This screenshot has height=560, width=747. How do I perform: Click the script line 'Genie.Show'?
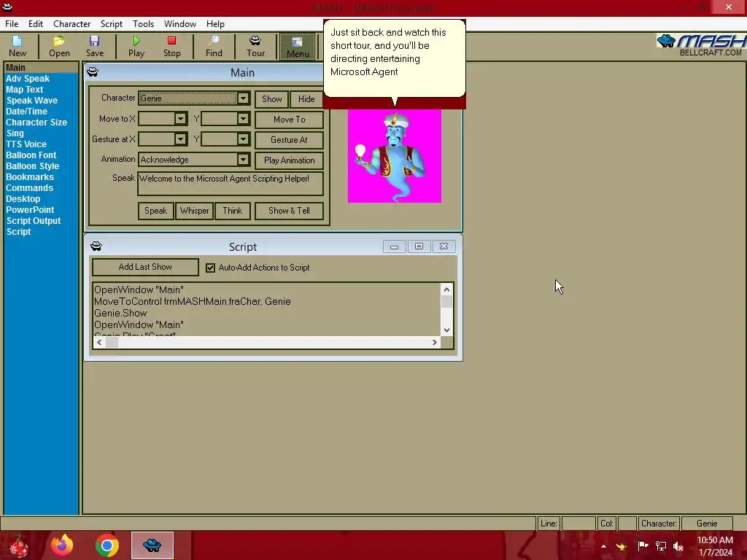pyautogui.click(x=120, y=314)
